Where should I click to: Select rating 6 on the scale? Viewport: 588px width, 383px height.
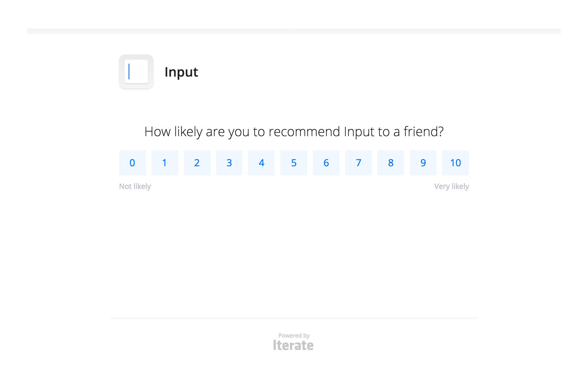point(326,163)
